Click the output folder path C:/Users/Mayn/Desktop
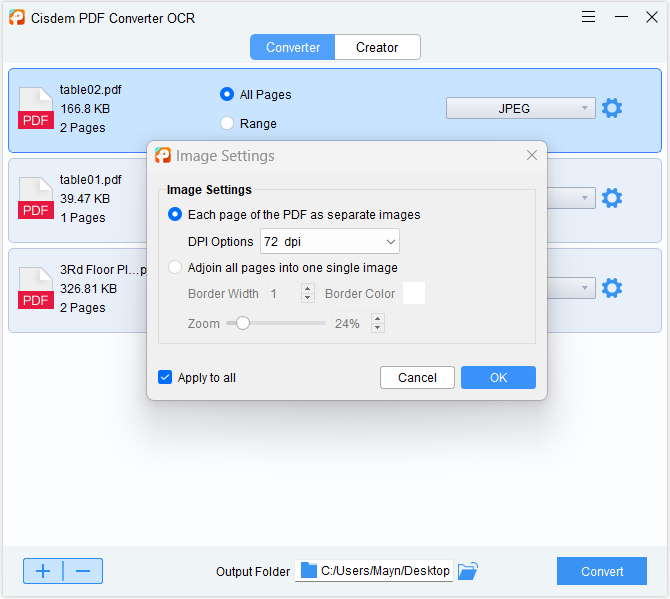Viewport: 670px width, 599px height. coord(385,570)
